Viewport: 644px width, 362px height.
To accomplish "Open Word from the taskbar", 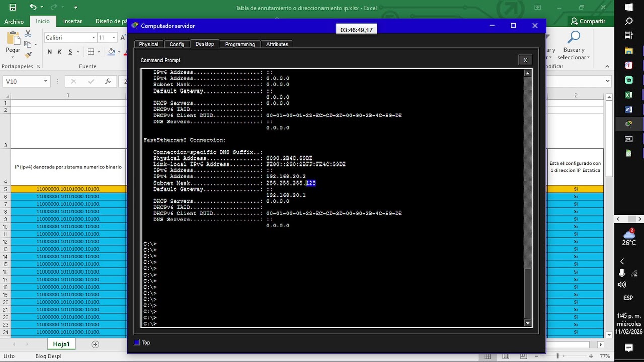I will pos(629,109).
